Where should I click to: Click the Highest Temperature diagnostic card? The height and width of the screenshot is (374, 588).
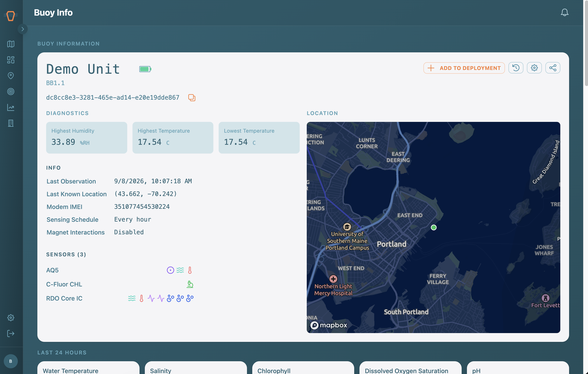[x=173, y=138]
